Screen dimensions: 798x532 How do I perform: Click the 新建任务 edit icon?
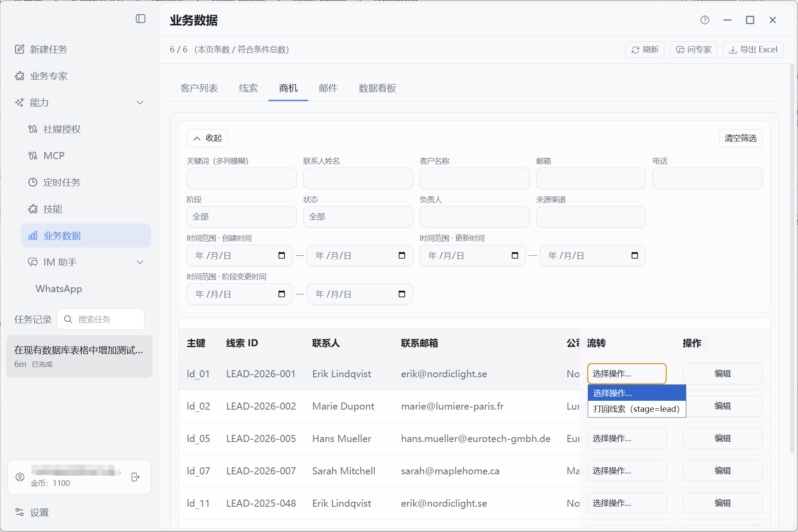pyautogui.click(x=20, y=49)
